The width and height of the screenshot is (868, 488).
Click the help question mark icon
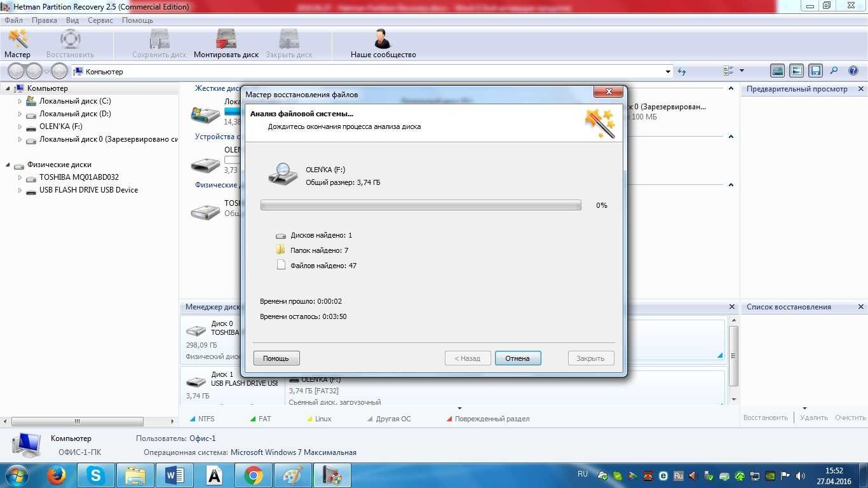pyautogui.click(x=853, y=71)
